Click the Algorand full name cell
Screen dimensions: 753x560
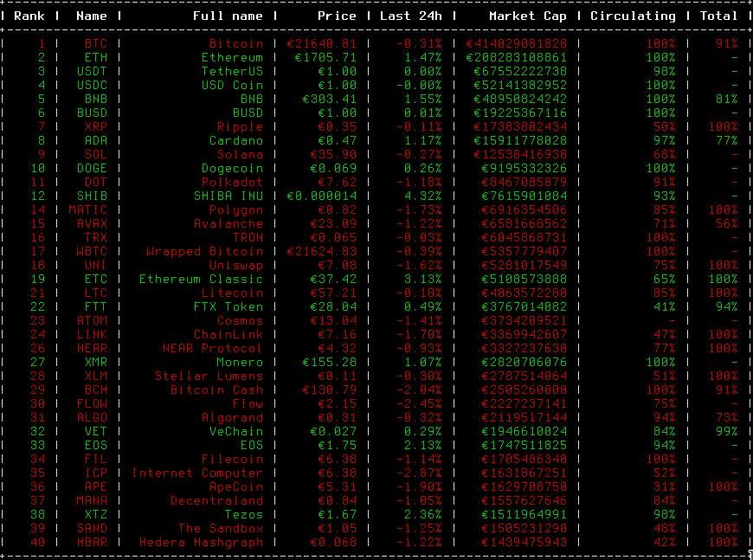coord(232,418)
